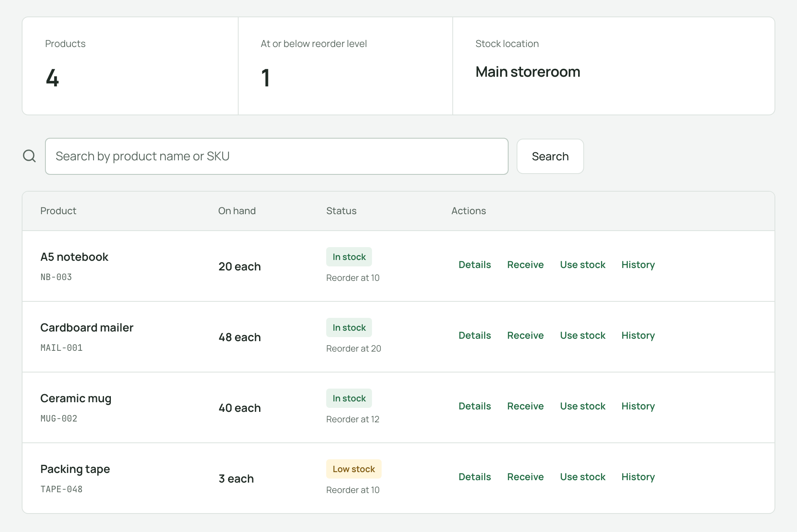Click the 48 each on-hand value

click(240, 337)
